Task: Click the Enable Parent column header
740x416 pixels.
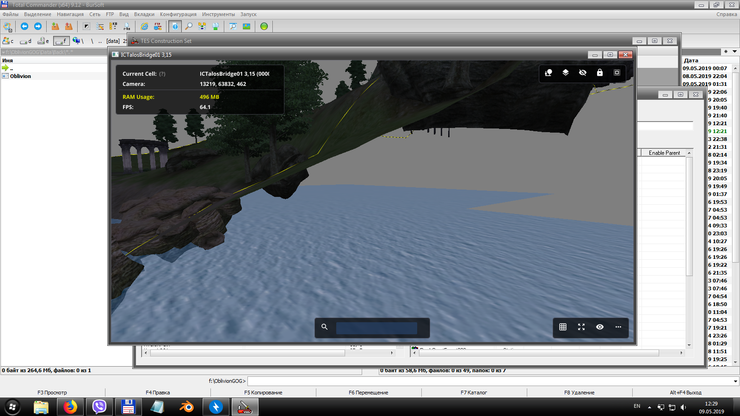Action: (x=665, y=152)
